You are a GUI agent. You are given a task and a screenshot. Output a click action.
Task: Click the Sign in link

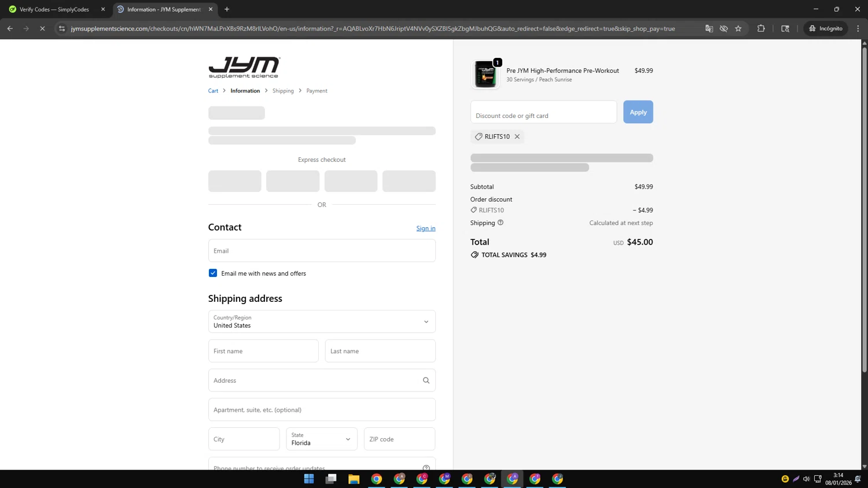coord(426,228)
